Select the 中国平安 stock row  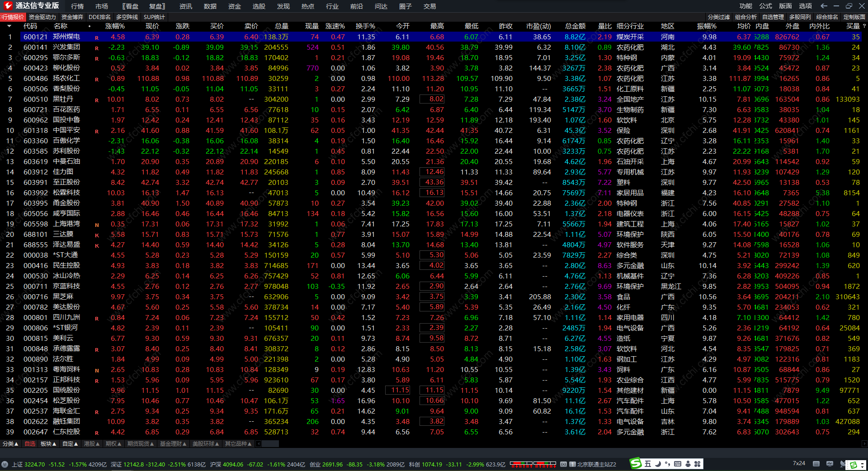(434, 131)
